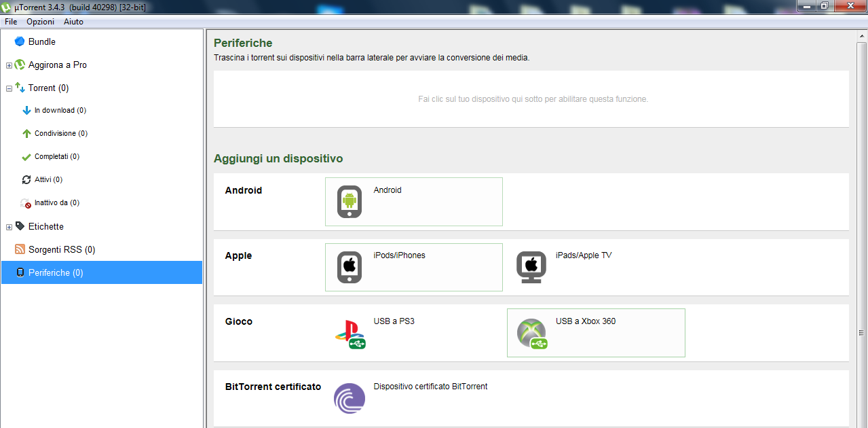The width and height of the screenshot is (868, 428).
Task: Choose the Android phone device icon
Action: (x=350, y=202)
